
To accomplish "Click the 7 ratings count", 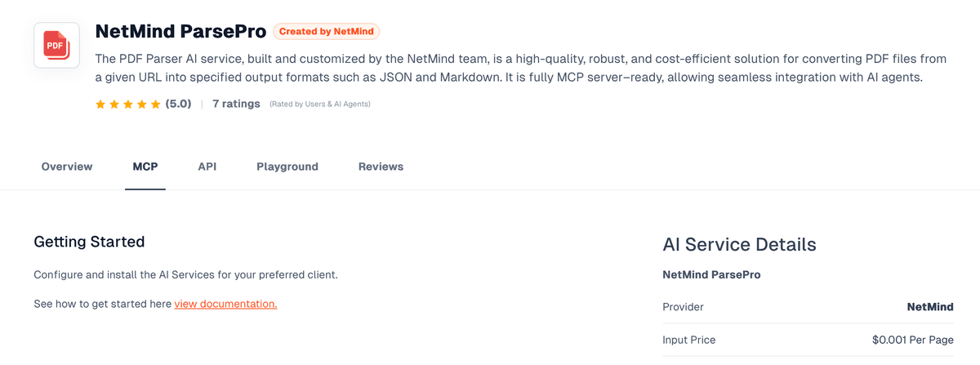I will pos(236,104).
